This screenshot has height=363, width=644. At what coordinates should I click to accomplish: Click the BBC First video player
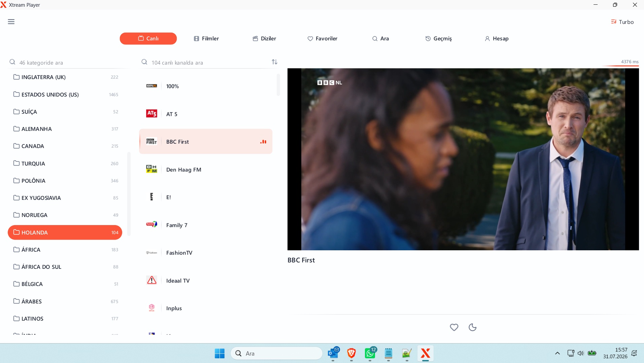(463, 159)
